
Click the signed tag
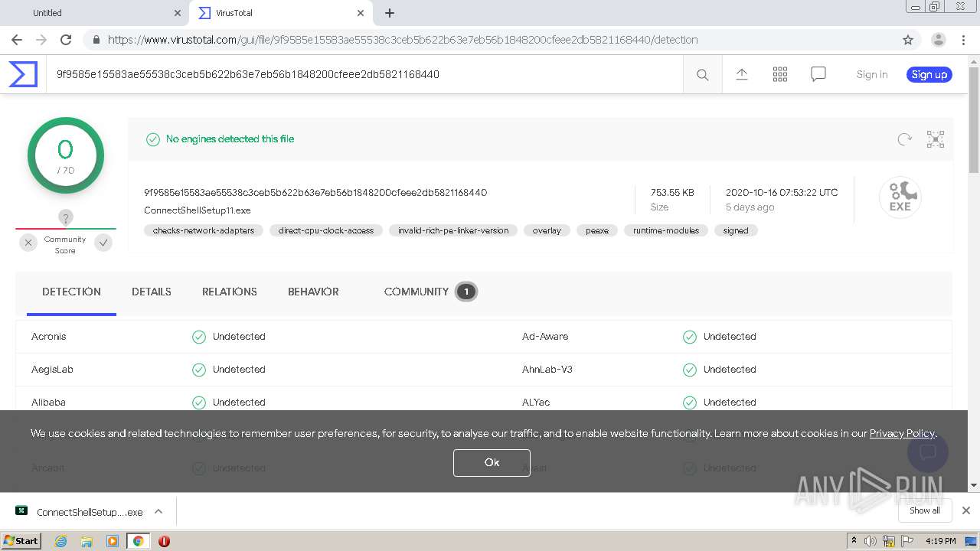736,230
